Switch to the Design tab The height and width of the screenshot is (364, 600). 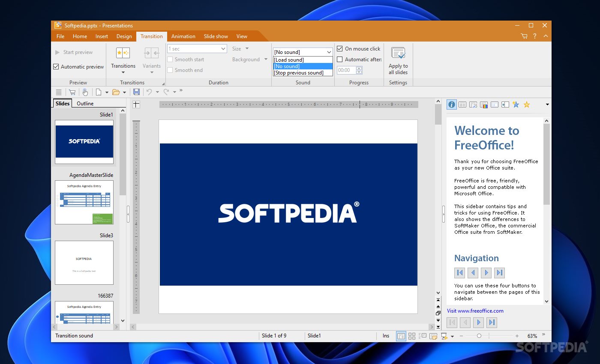coord(124,36)
